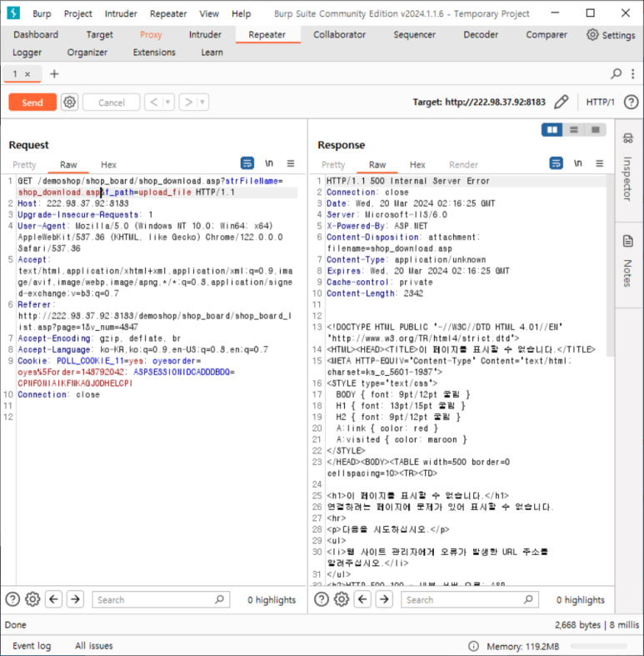Open response search help icon
This screenshot has height=656, width=644.
(x=321, y=599)
